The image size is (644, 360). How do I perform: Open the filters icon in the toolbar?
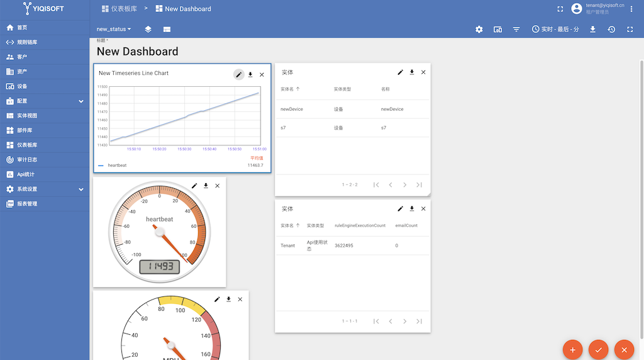point(516,30)
